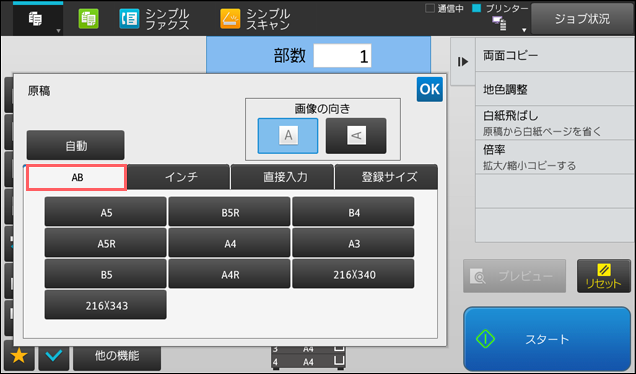Open ジョブ状況 job status
The height and width of the screenshot is (374, 636).
click(x=582, y=19)
